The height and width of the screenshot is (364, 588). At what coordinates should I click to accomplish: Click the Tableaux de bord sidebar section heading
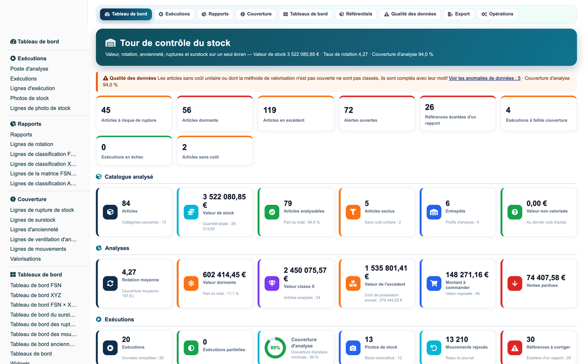pos(36,275)
